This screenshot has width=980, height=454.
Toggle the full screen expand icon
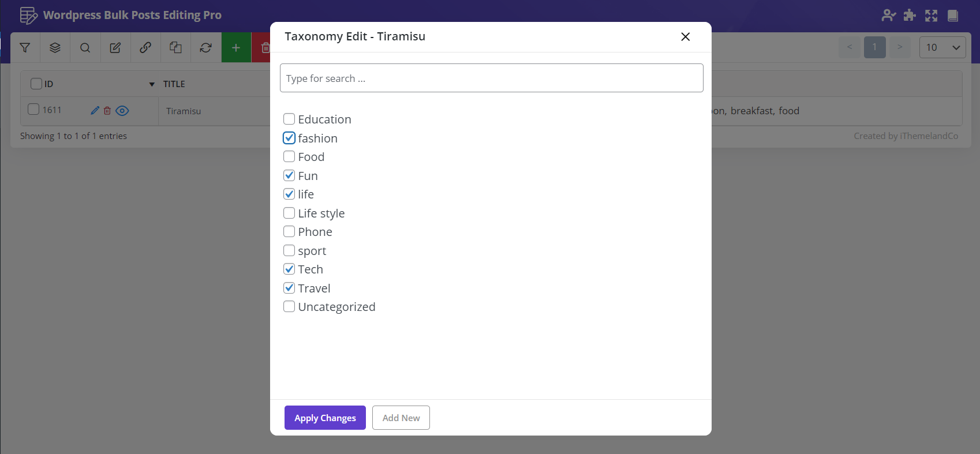[x=931, y=16]
